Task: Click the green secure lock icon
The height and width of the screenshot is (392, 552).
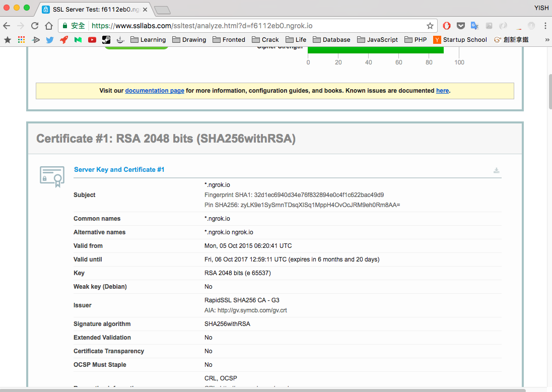Action: pyautogui.click(x=65, y=26)
